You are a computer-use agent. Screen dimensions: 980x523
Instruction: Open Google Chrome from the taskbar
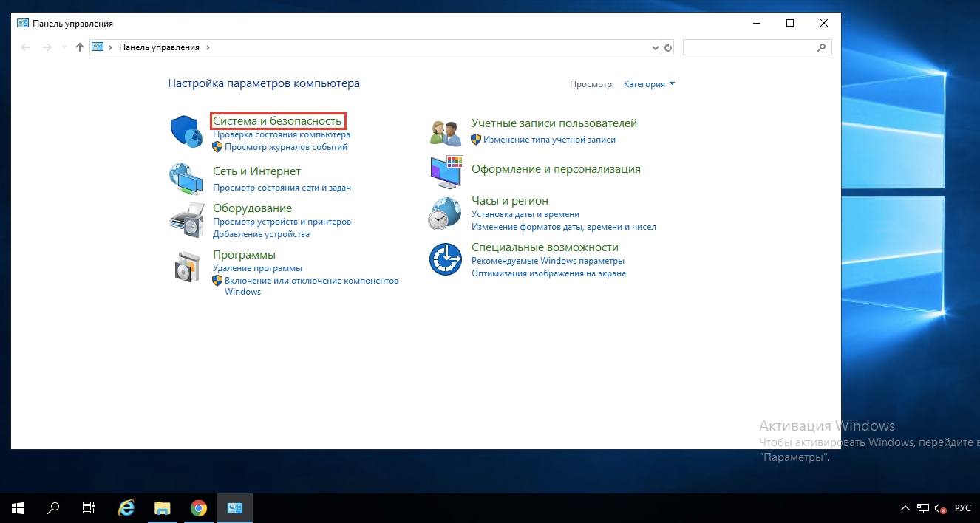[198, 508]
